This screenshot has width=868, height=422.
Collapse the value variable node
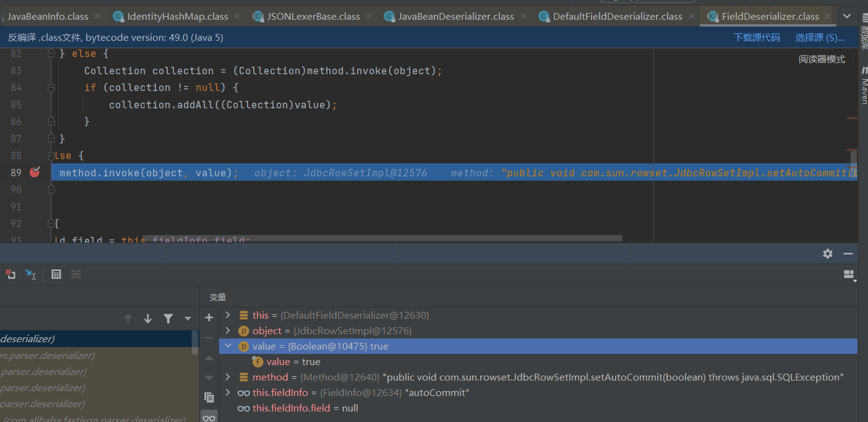tap(227, 346)
